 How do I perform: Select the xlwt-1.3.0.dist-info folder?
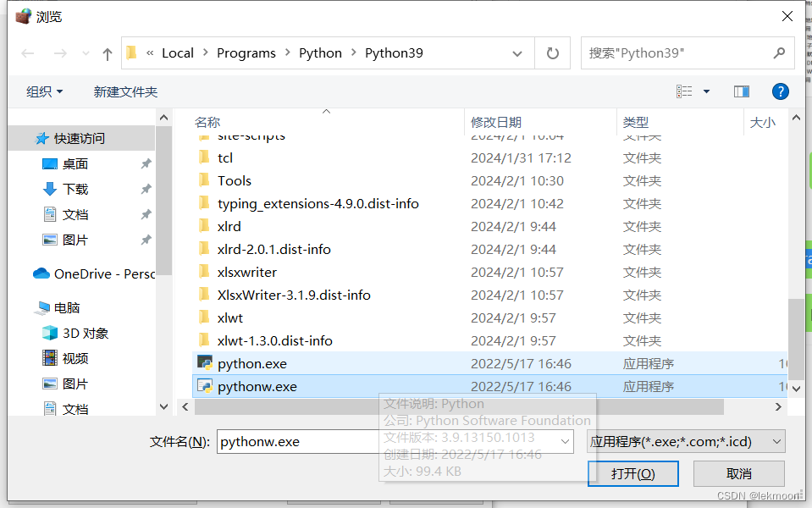(x=274, y=340)
